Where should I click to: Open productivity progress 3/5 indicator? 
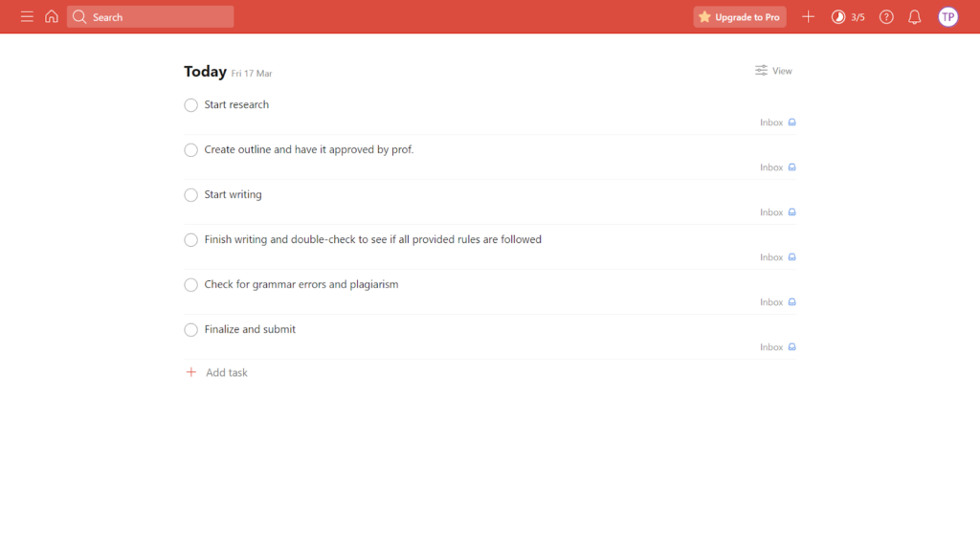point(848,17)
